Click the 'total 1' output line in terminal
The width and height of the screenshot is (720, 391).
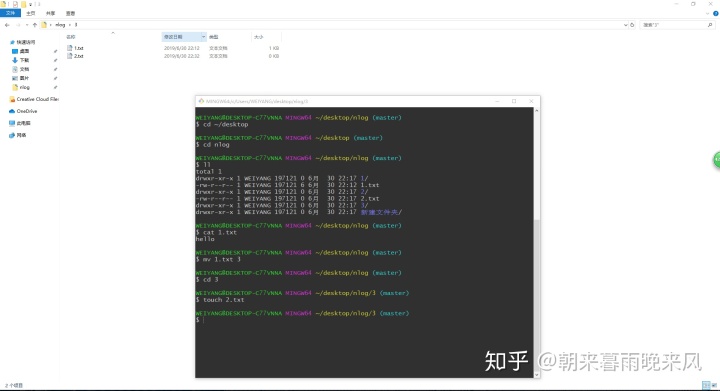point(209,172)
